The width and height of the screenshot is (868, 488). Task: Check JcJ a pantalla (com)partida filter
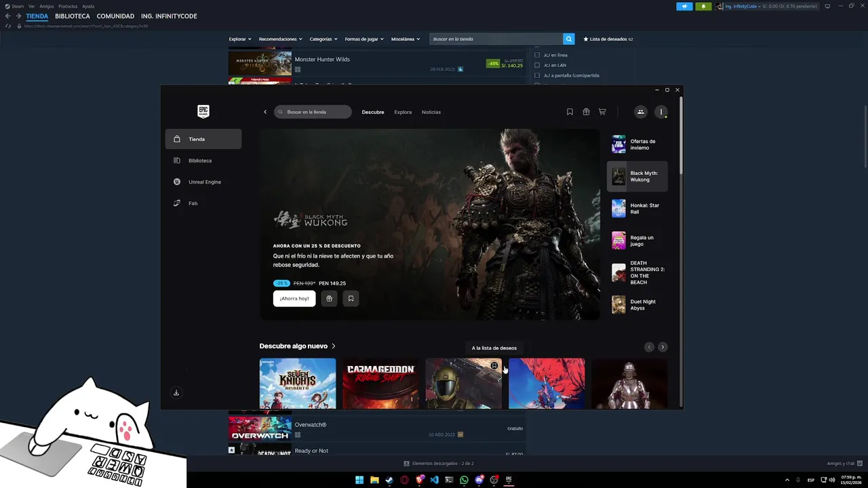click(x=537, y=75)
